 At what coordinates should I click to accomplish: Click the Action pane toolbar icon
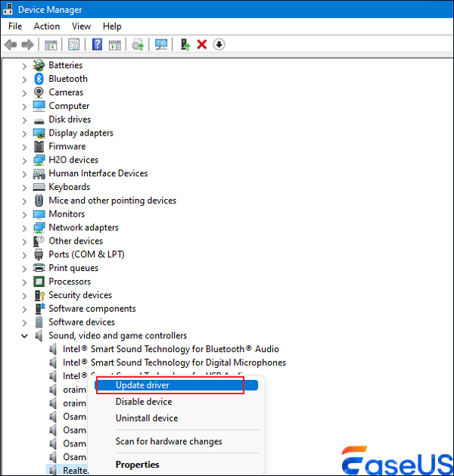(115, 45)
